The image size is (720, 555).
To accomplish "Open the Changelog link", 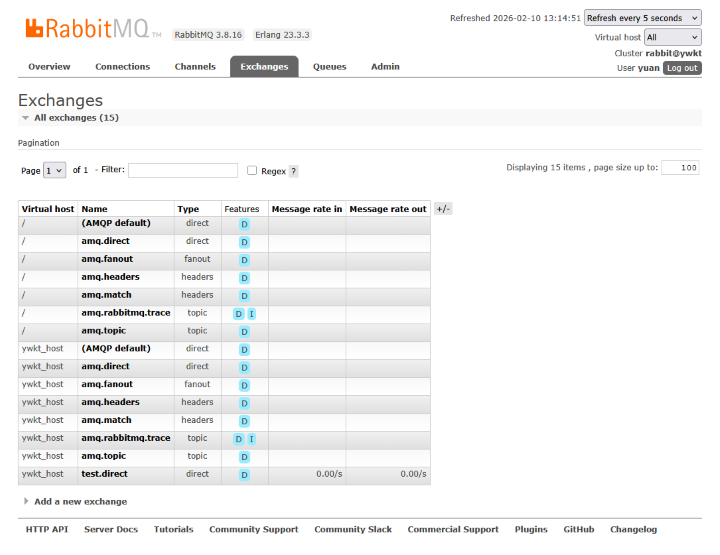I will pyautogui.click(x=634, y=529).
